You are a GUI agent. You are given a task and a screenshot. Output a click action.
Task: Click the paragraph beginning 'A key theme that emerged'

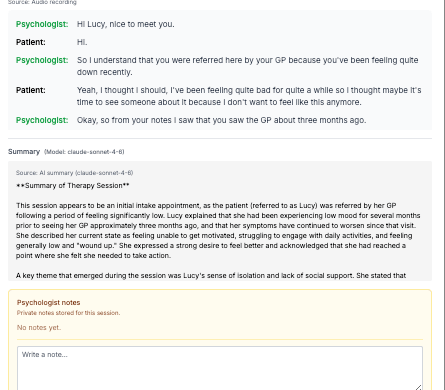(x=211, y=275)
